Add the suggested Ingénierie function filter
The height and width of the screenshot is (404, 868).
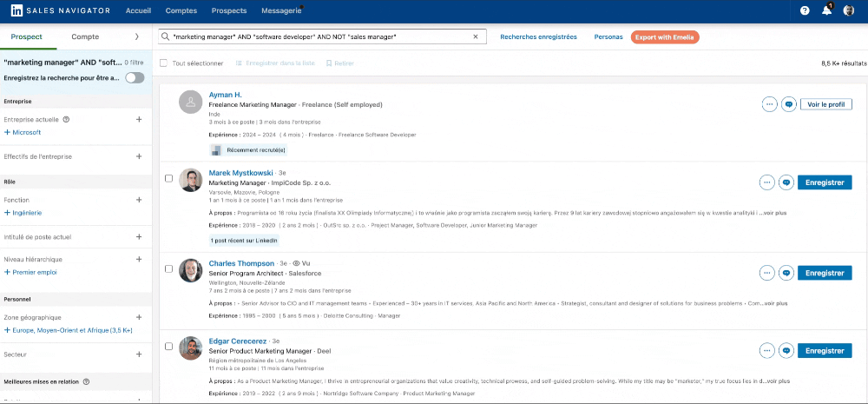(23, 213)
